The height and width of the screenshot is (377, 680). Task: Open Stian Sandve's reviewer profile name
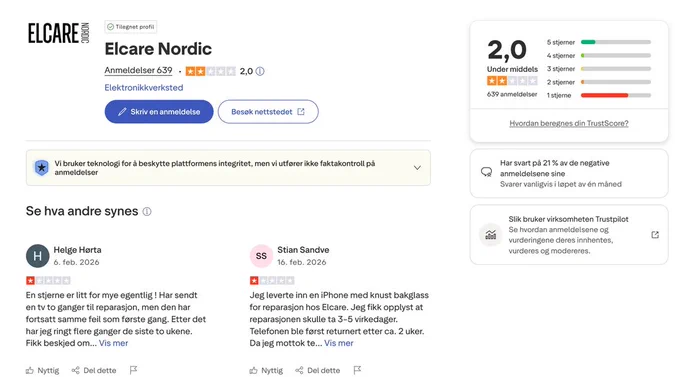[x=303, y=250]
